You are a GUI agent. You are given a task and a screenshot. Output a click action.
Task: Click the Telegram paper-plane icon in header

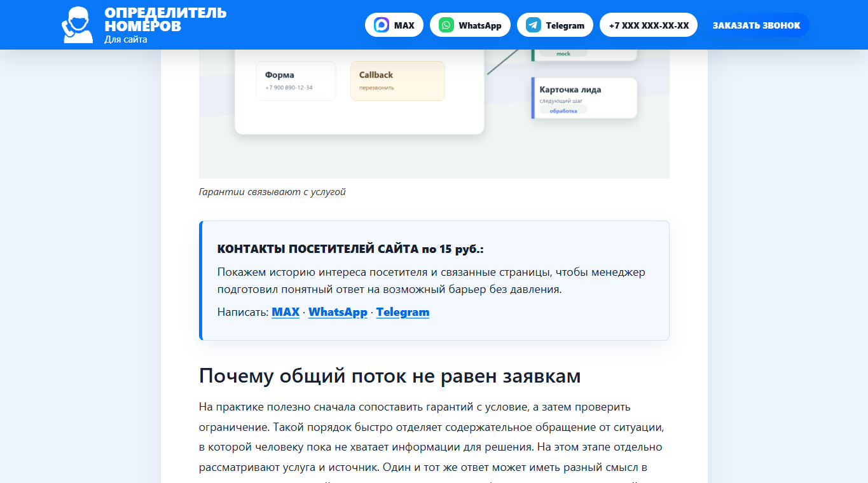pyautogui.click(x=534, y=25)
